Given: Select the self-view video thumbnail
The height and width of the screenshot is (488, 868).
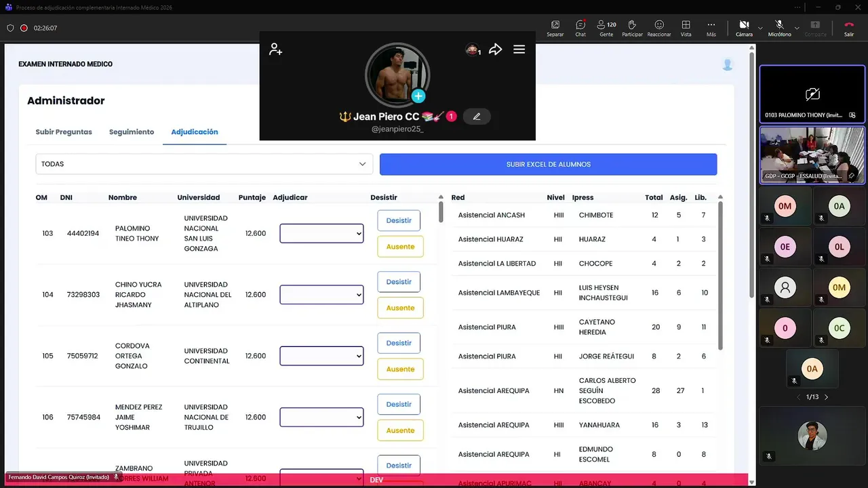Looking at the screenshot, I should point(812,436).
